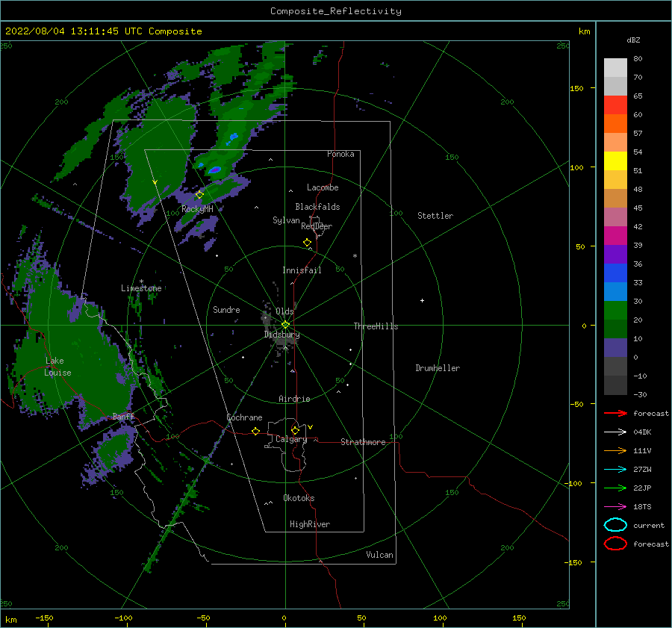Click the magenta 42 dBZ color swatch
Screen dimensions: 672x628
[615, 235]
